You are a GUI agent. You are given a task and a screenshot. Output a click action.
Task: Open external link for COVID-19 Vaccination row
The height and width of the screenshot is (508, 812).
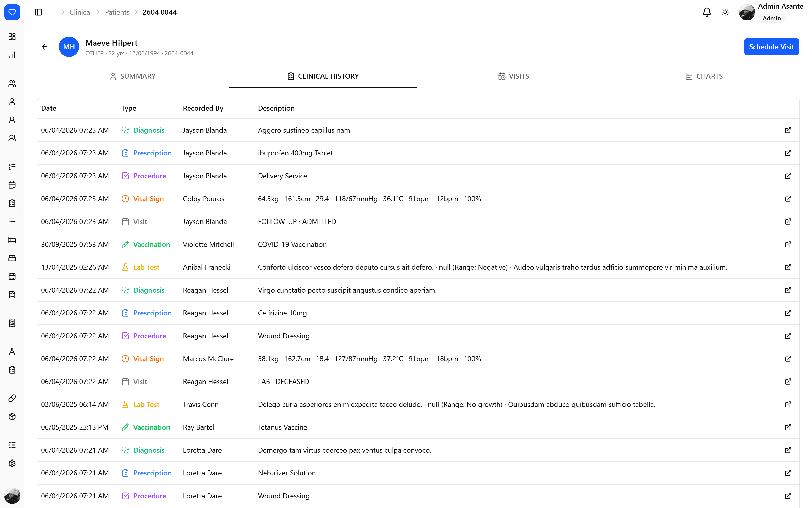point(788,244)
